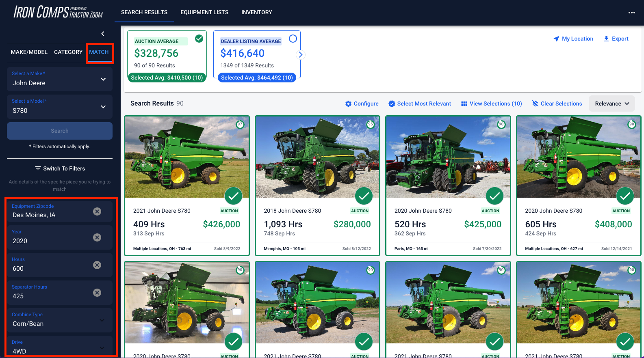
Task: Deselect the 1,093 Hrs S780 checkmark
Action: click(364, 196)
